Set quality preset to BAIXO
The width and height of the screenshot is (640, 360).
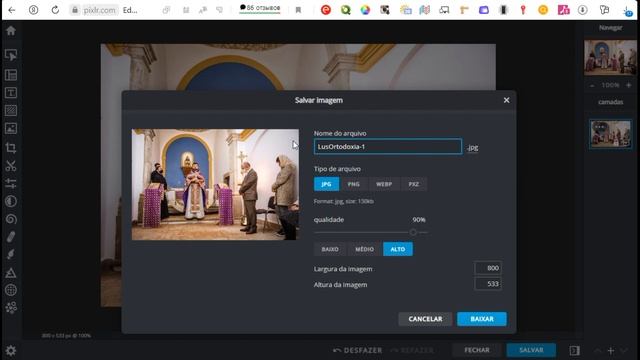[x=330, y=249]
